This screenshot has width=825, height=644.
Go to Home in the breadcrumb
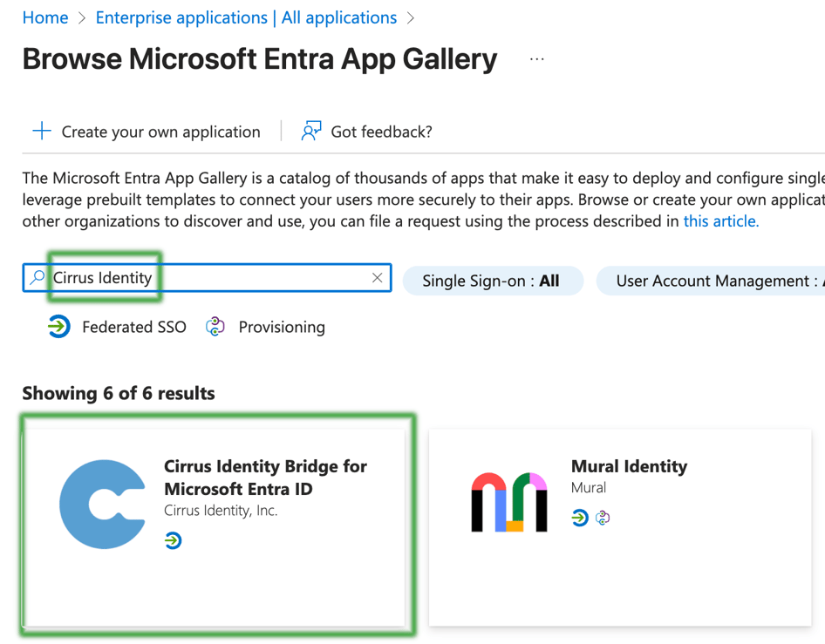[45, 17]
